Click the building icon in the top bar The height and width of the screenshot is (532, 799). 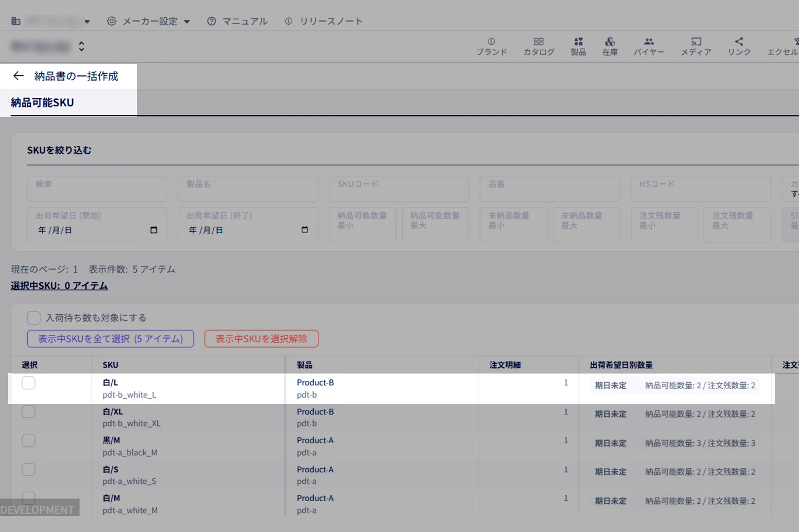(x=16, y=21)
